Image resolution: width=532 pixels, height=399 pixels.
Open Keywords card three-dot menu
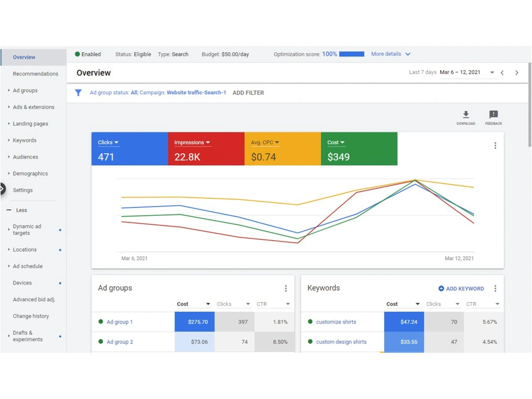click(495, 288)
